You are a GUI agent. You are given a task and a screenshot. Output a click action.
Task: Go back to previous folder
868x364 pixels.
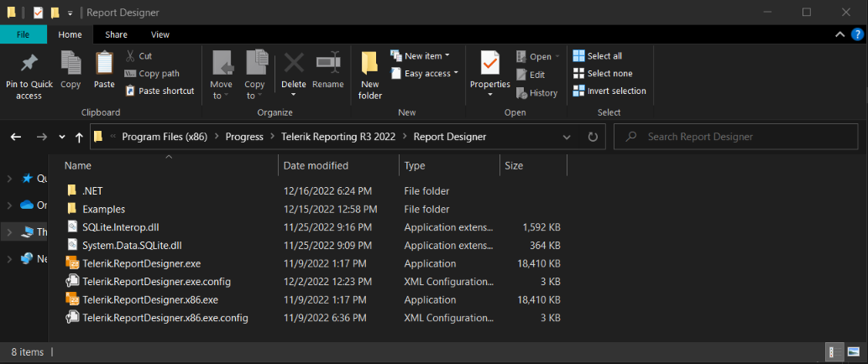[15, 137]
